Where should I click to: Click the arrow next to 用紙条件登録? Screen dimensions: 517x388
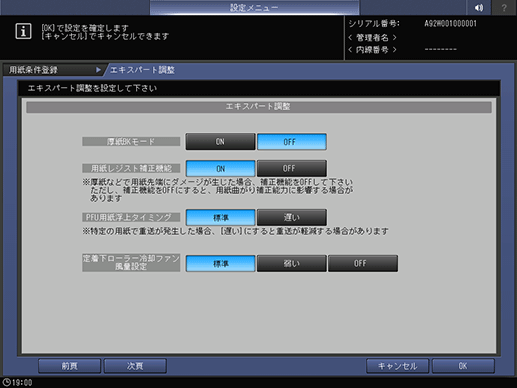[x=98, y=70]
